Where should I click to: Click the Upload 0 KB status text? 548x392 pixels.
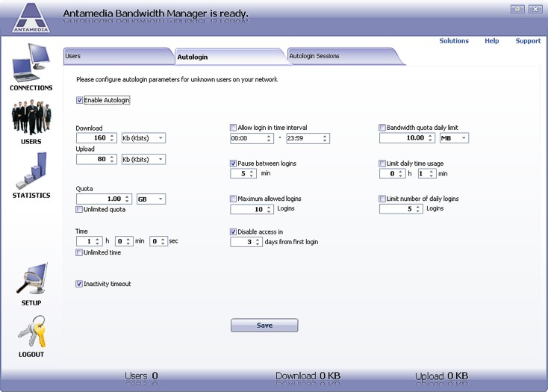(441, 376)
